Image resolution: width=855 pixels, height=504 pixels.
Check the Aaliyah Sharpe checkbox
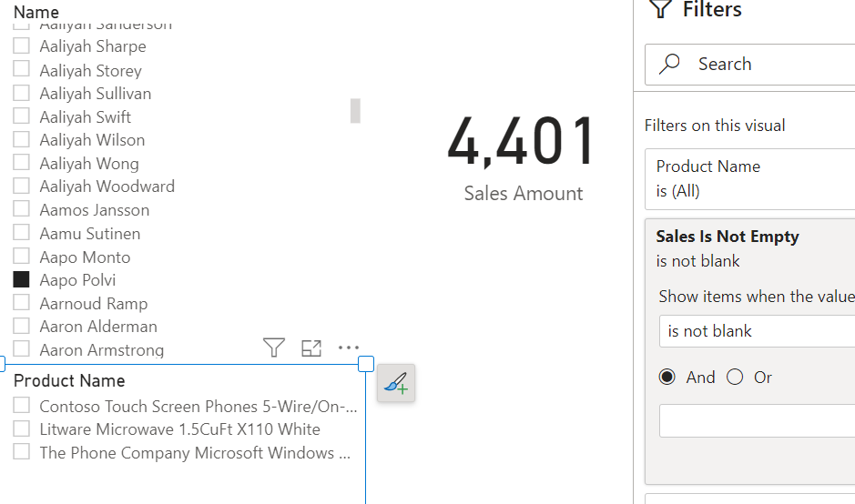click(x=22, y=46)
